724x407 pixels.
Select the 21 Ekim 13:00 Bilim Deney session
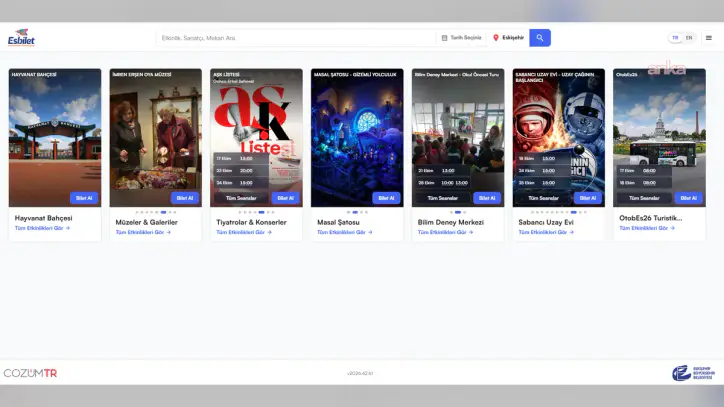(442, 171)
